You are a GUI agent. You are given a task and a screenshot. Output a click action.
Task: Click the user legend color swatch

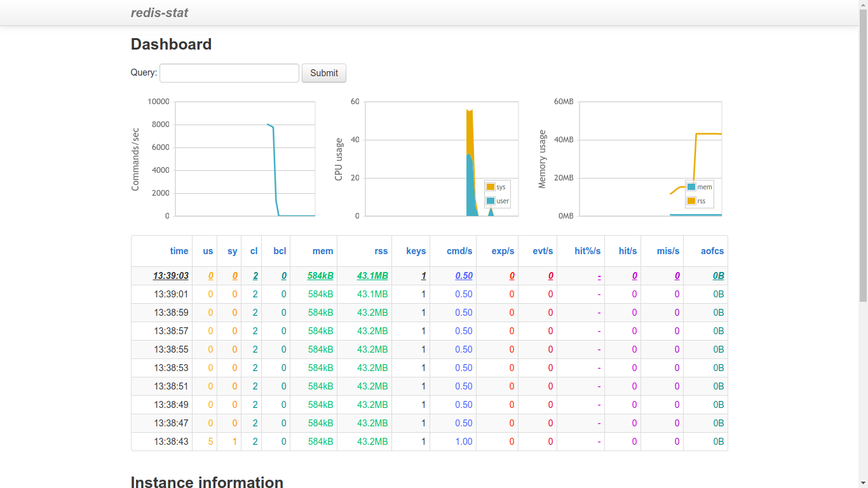[x=491, y=201]
